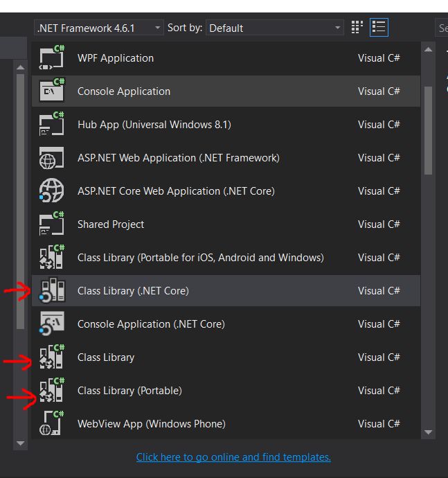448x478 pixels.
Task: Toggle the medium icons list view
Action: pyautogui.click(x=379, y=28)
